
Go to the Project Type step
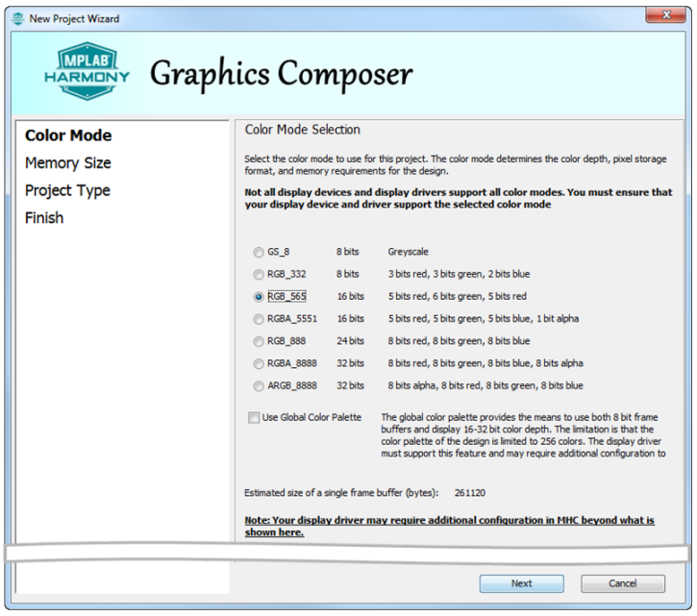coord(67,190)
